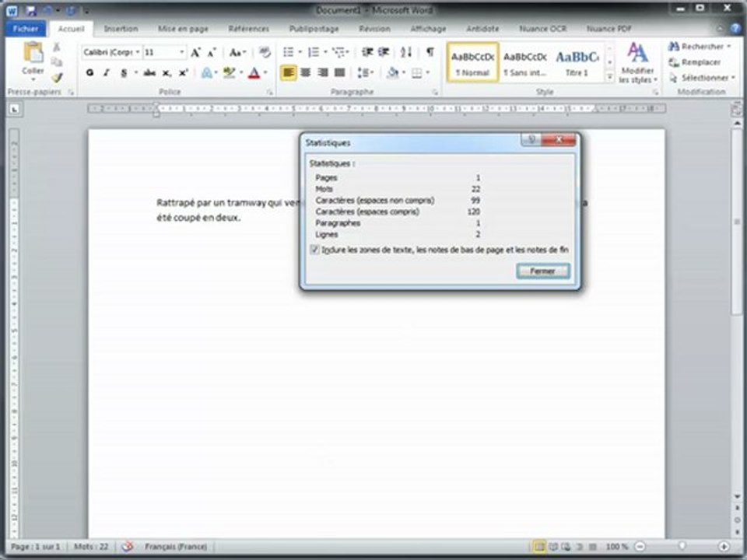Screen dimensions: 747x560
Task: Click the Sort (A-Z) icon
Action: pos(406,52)
